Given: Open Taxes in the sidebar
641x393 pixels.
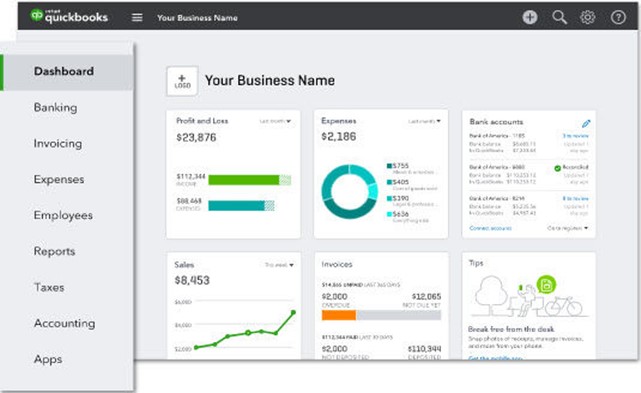Looking at the screenshot, I should point(49,287).
